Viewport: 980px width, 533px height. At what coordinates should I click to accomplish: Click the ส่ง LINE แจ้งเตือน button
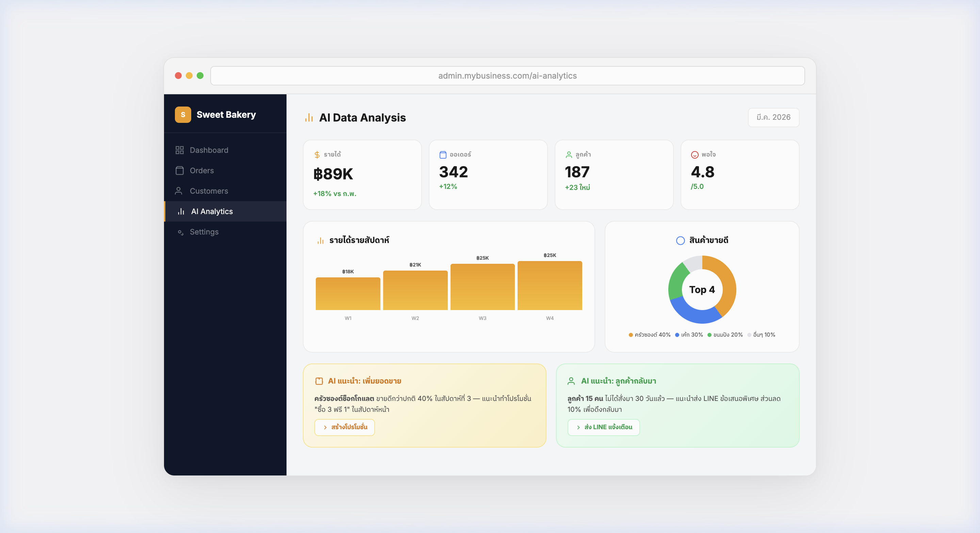point(603,427)
